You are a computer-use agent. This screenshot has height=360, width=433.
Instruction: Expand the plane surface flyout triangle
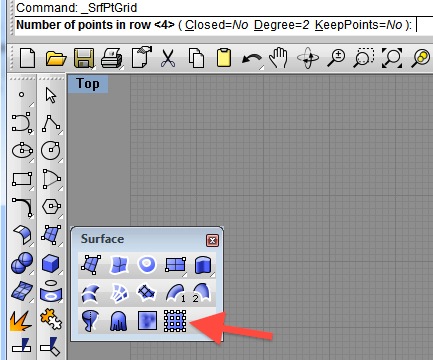point(184,275)
